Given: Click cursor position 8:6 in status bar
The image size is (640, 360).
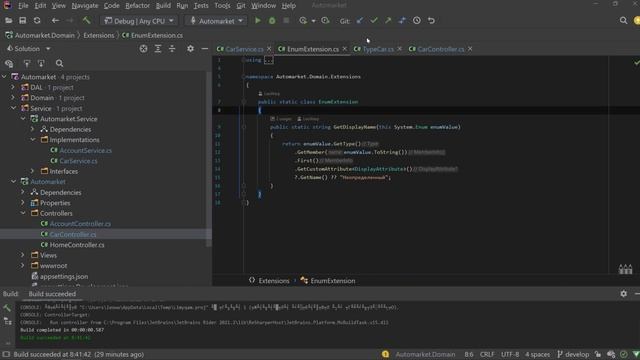Looking at the screenshot, I should pyautogui.click(x=469, y=354).
